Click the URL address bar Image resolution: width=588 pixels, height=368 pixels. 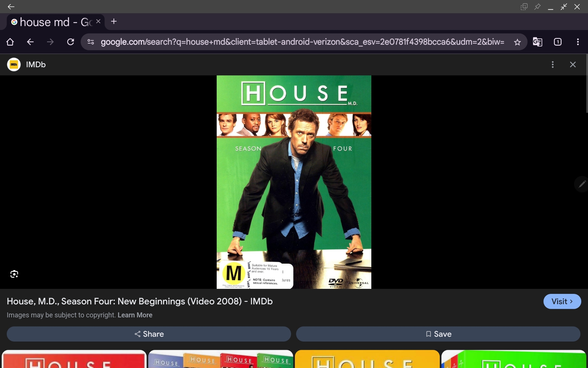coord(302,42)
